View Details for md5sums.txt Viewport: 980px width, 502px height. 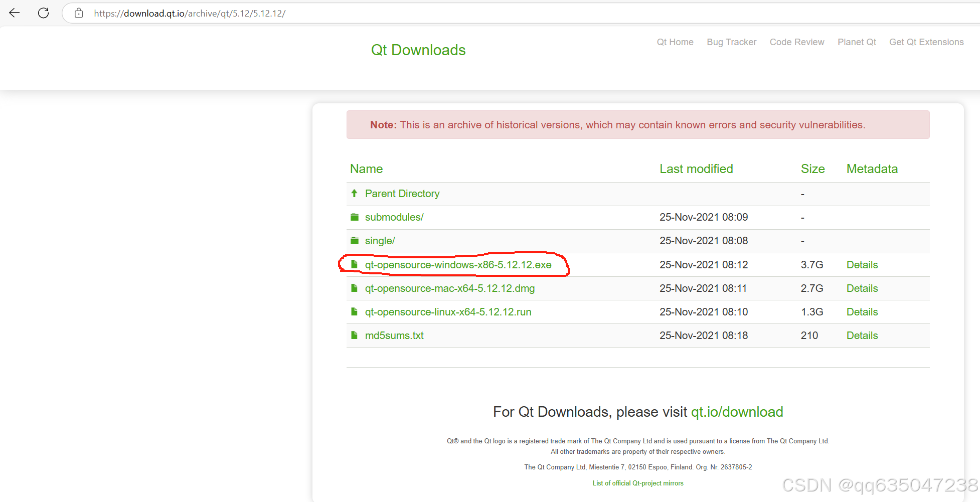(x=862, y=336)
